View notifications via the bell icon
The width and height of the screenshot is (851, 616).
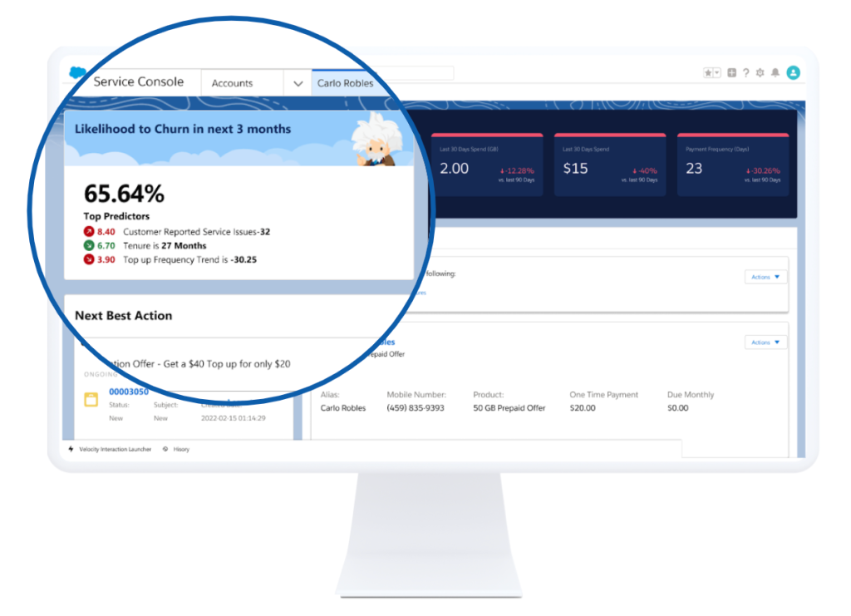(775, 73)
